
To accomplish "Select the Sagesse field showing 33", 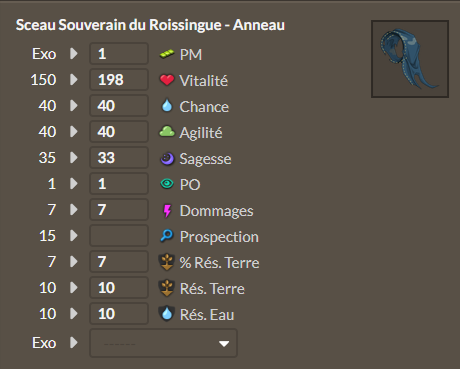I will 119,158.
